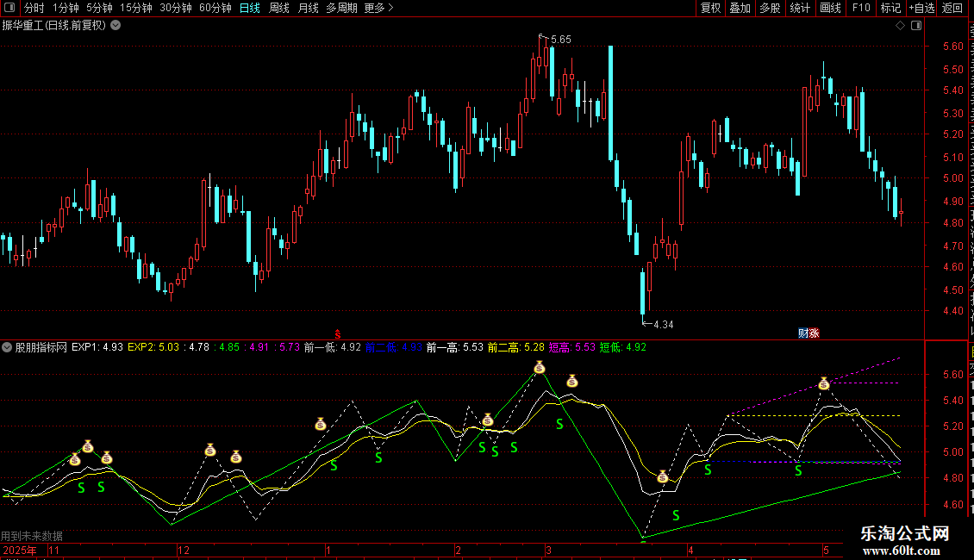Click the 标记 mark button

click(x=890, y=8)
